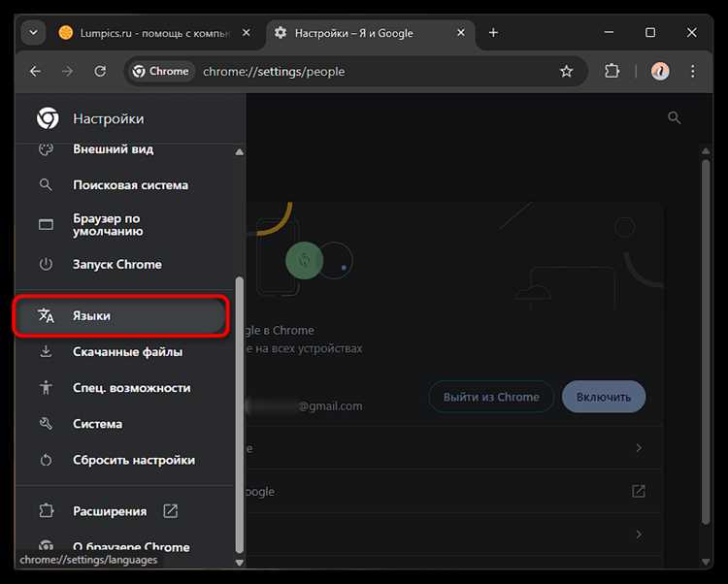
Task: Expand first settings row chevron below account
Action: coord(639,448)
